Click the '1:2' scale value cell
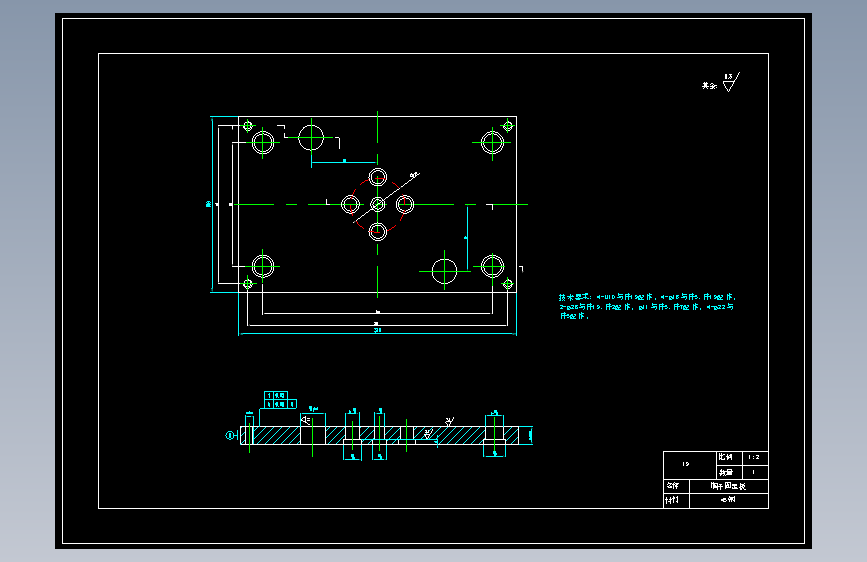867x562 pixels. point(754,457)
